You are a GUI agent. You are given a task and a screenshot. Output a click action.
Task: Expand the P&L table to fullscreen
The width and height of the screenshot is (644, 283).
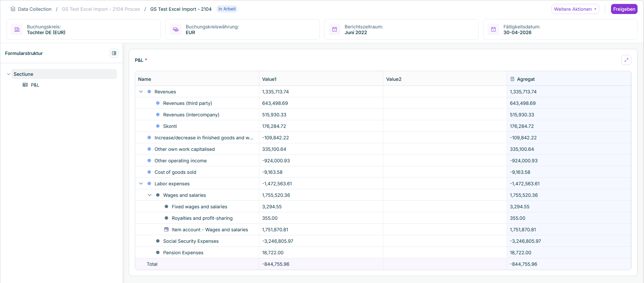click(626, 60)
